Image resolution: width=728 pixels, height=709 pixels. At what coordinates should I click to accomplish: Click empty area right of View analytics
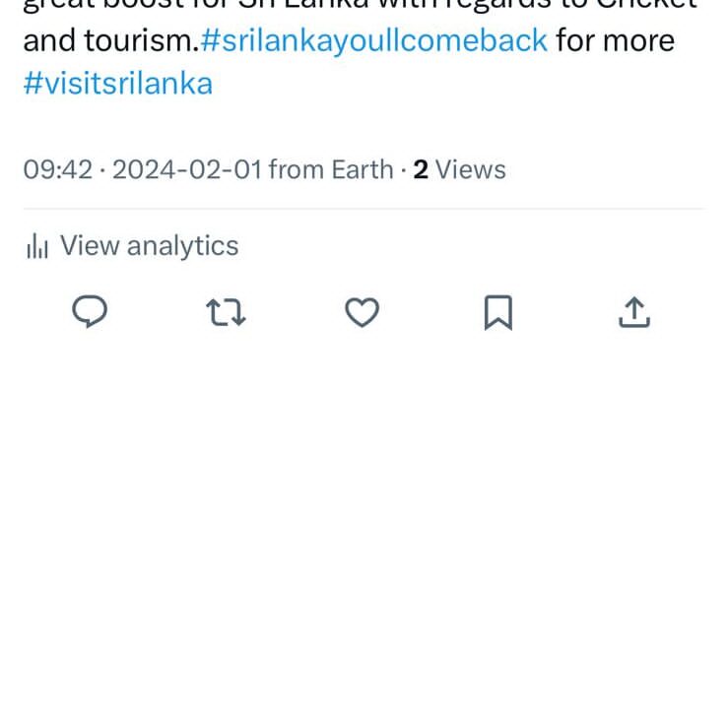(x=473, y=246)
